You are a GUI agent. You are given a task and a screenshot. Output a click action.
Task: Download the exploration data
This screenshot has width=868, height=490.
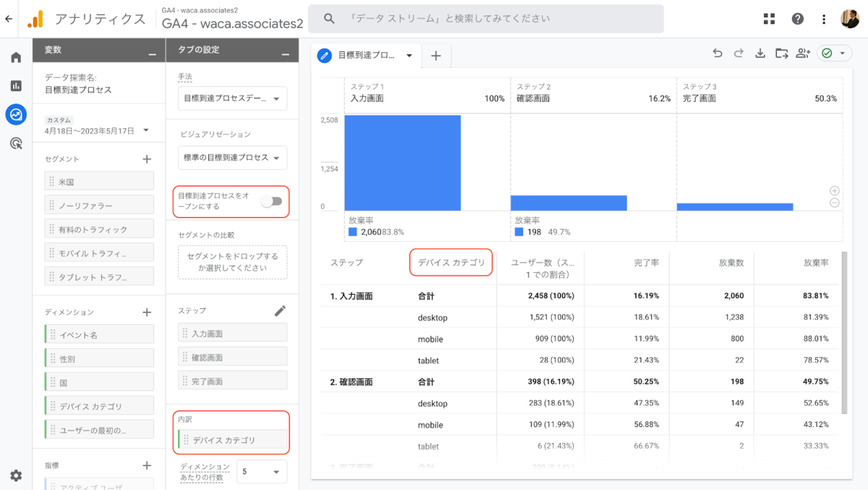click(759, 53)
